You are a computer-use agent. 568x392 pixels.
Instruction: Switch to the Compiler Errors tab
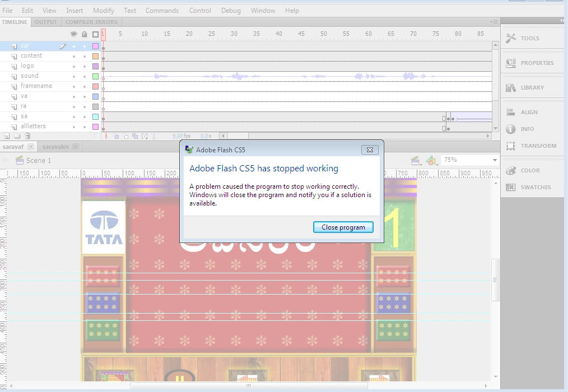click(91, 22)
